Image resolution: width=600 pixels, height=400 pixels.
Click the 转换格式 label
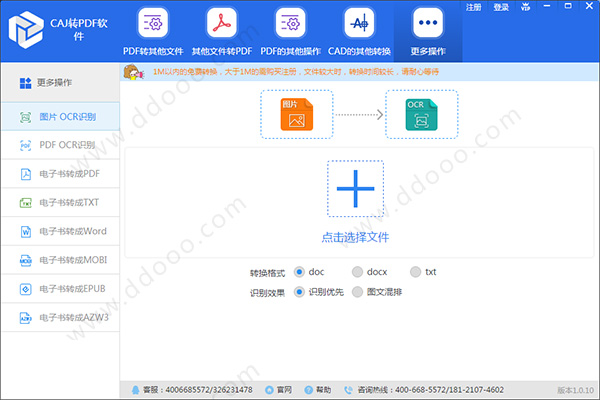tap(267, 273)
